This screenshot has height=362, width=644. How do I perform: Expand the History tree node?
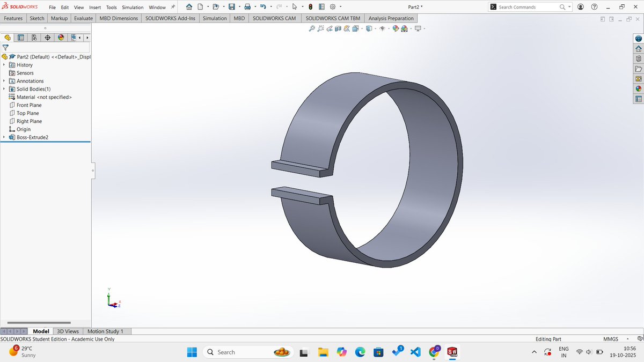4,65
